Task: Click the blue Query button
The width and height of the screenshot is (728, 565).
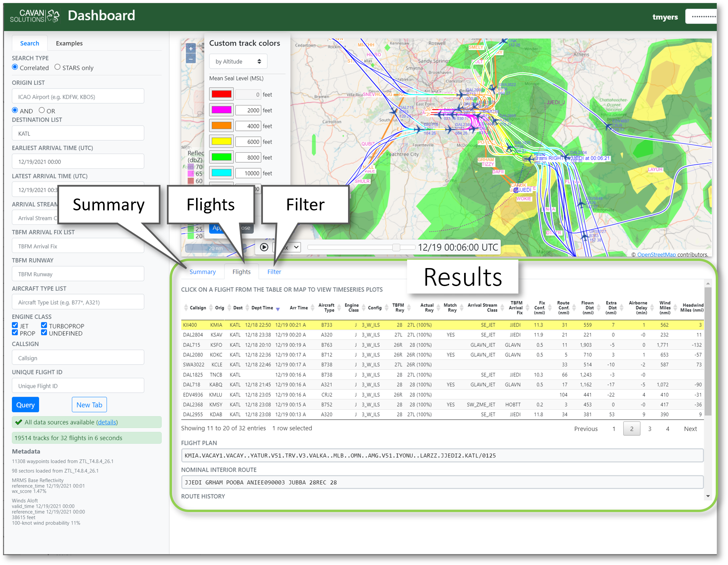Action: pyautogui.click(x=25, y=405)
